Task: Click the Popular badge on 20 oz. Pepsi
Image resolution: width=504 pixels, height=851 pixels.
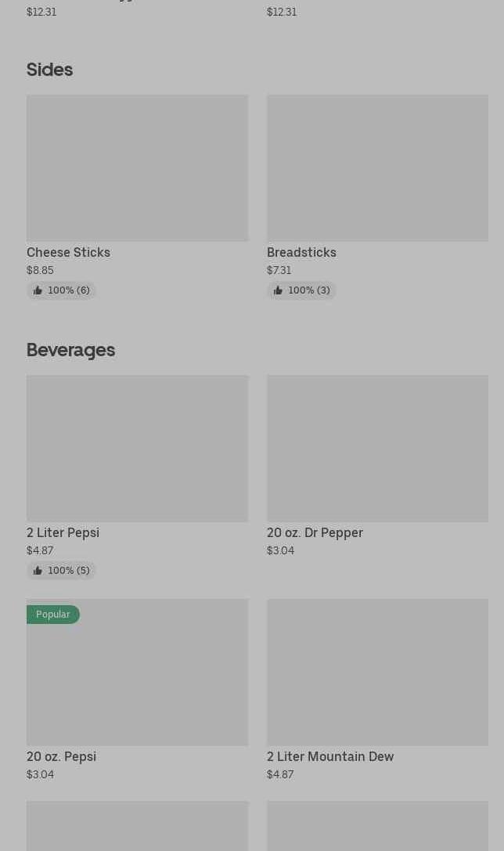Action: point(52,615)
